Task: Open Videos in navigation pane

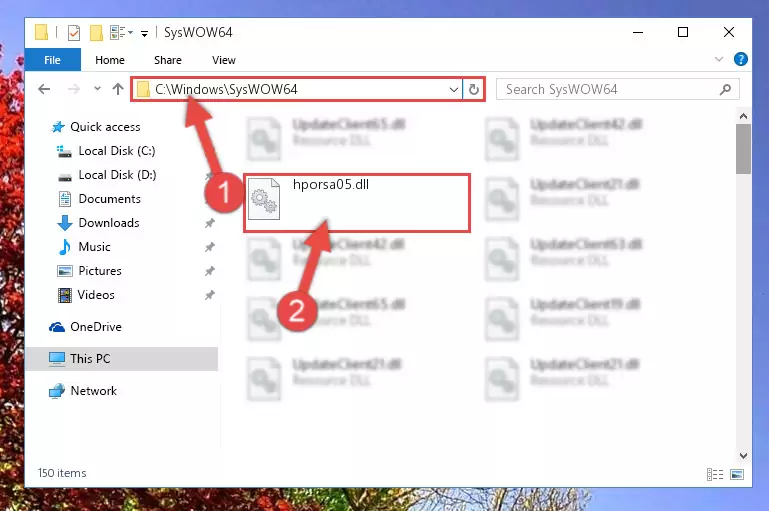Action: [x=96, y=295]
